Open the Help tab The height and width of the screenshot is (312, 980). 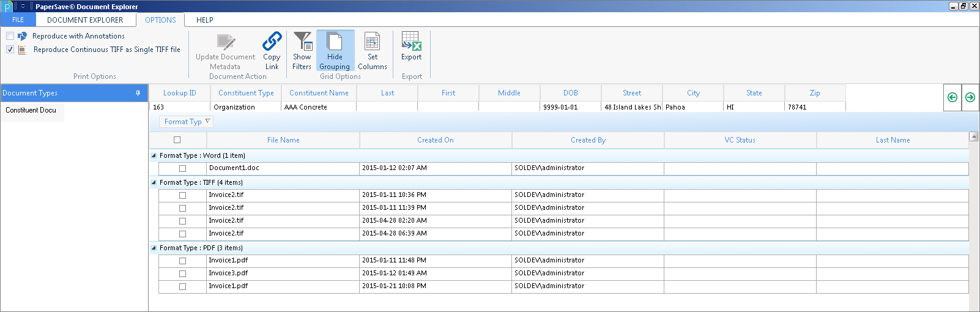pyautogui.click(x=204, y=20)
